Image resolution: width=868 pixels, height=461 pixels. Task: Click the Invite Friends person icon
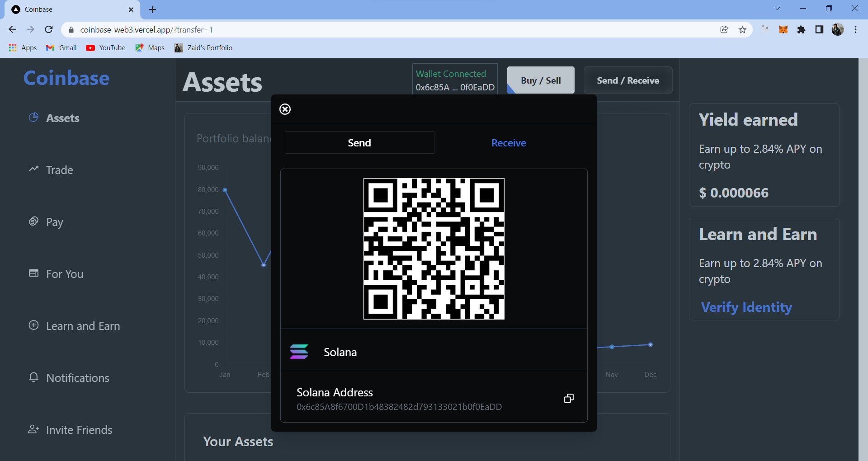point(33,429)
